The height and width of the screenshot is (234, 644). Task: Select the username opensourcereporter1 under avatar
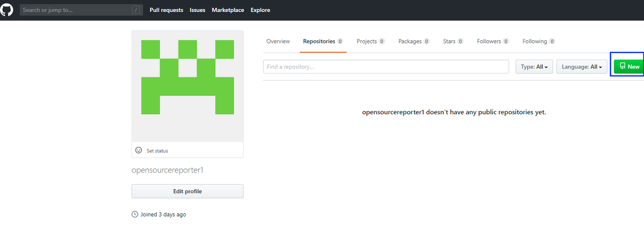click(x=168, y=170)
